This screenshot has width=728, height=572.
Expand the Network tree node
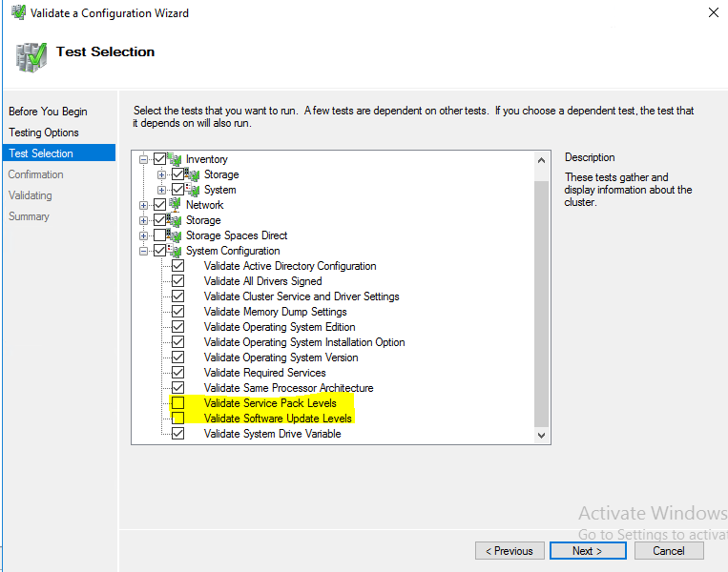coord(143,205)
